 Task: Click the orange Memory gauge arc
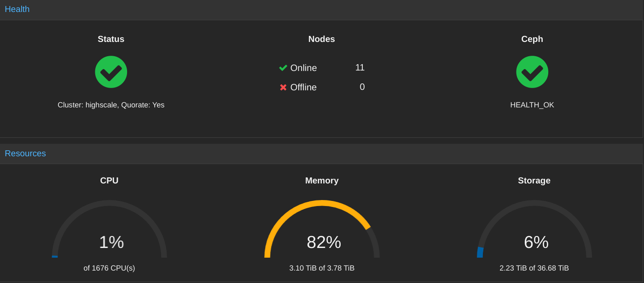[322, 203]
